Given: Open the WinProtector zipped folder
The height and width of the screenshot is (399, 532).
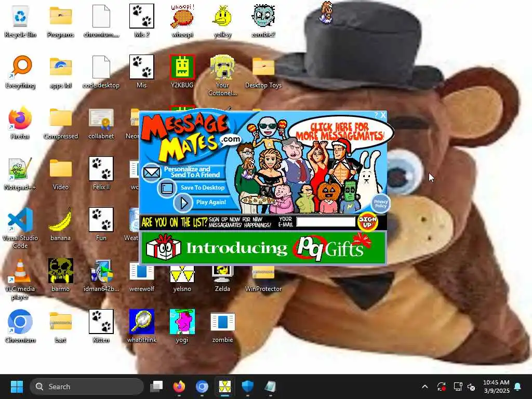Looking at the screenshot, I should pyautogui.click(x=263, y=279).
